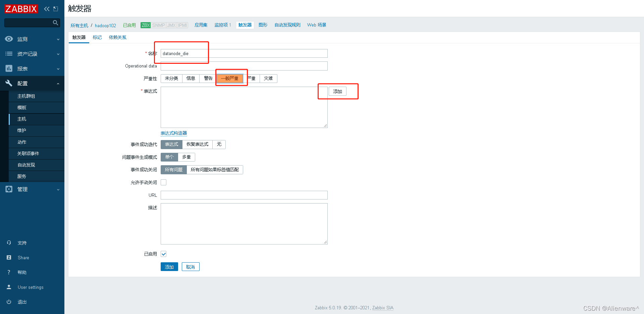Open 监控项 1 link
644x314 pixels.
223,25
